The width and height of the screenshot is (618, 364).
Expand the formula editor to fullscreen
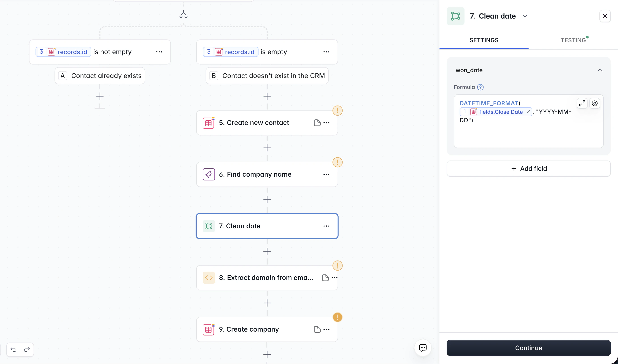tap(582, 103)
